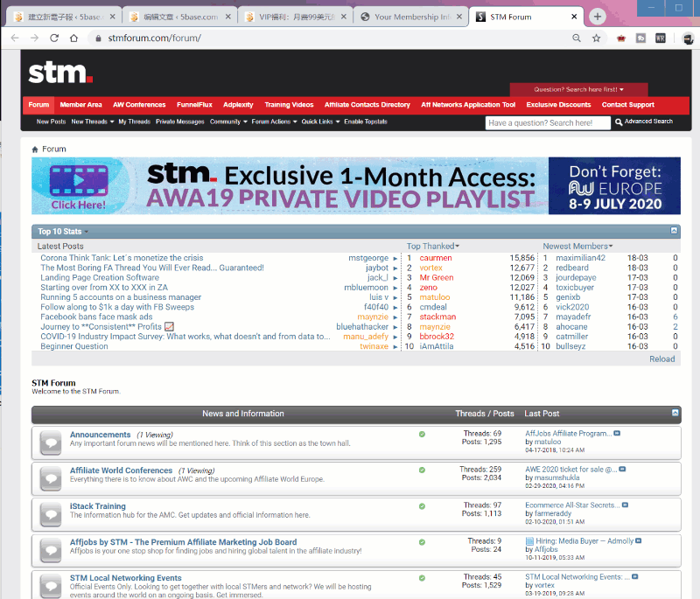Screen dimensions: 700x599
Task: Open the Adplexity navigation tab
Action: coord(238,105)
